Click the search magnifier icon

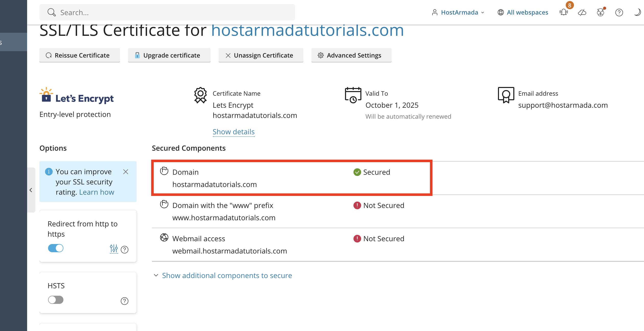pos(51,12)
